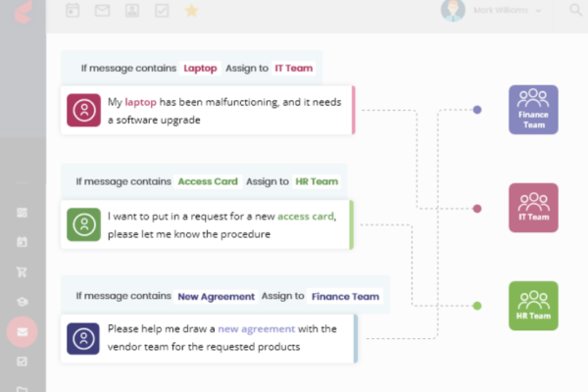Open the graduation cap icon in sidebar

(22, 302)
